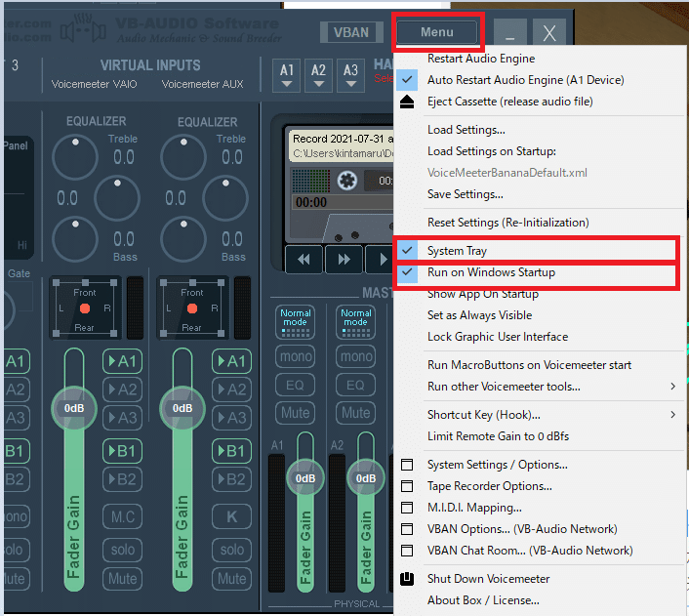The height and width of the screenshot is (616, 689).
Task: Click the System Settings window icon
Action: [x=407, y=465]
